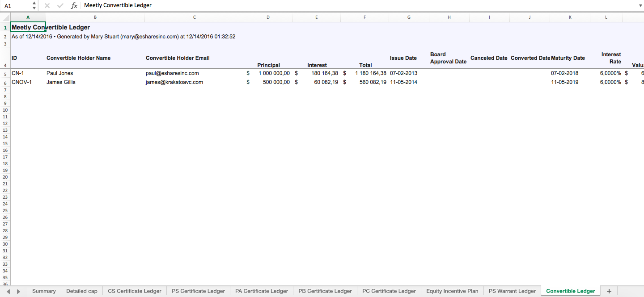Open the PC Certificate Ledger tab
The width and height of the screenshot is (644, 297).
pyautogui.click(x=389, y=291)
